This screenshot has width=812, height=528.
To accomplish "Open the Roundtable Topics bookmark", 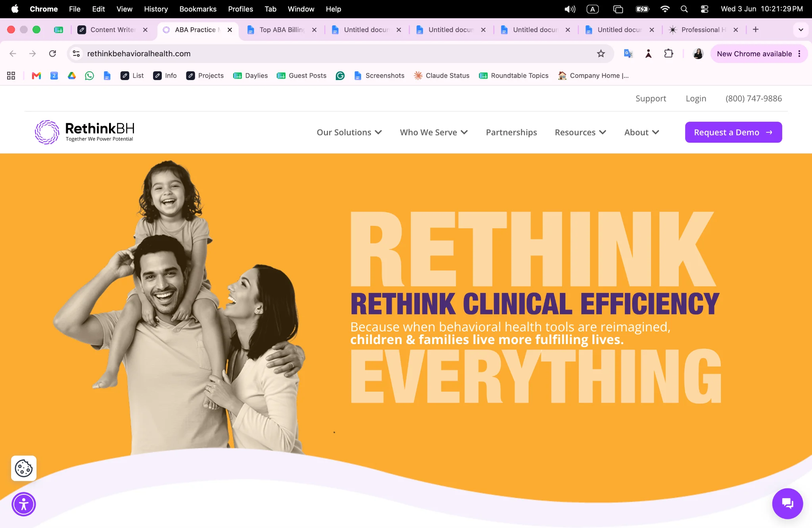I will point(514,76).
